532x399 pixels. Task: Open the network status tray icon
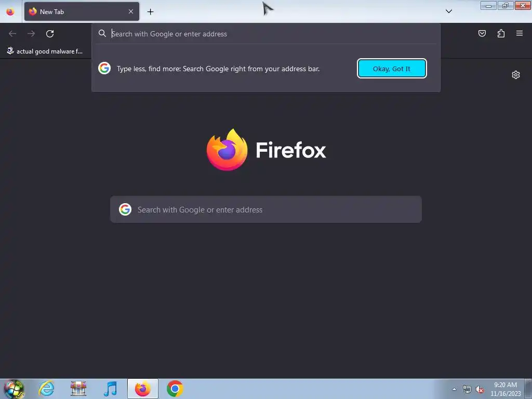click(467, 389)
